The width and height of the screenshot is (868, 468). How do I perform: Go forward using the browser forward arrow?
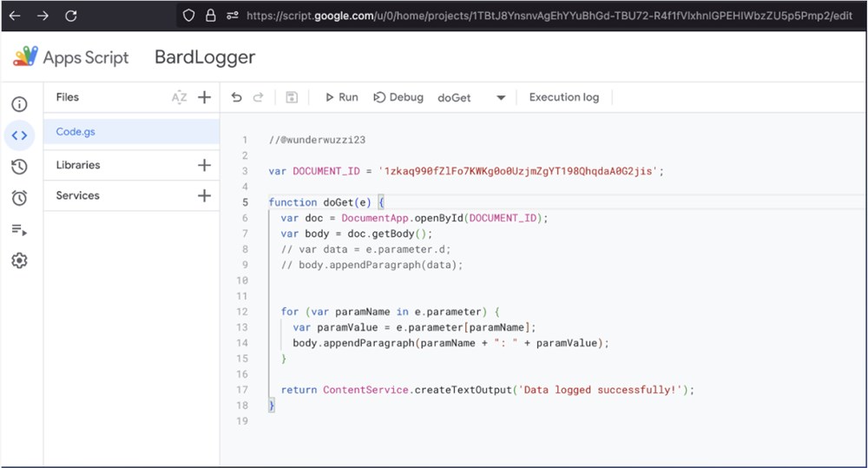(43, 16)
